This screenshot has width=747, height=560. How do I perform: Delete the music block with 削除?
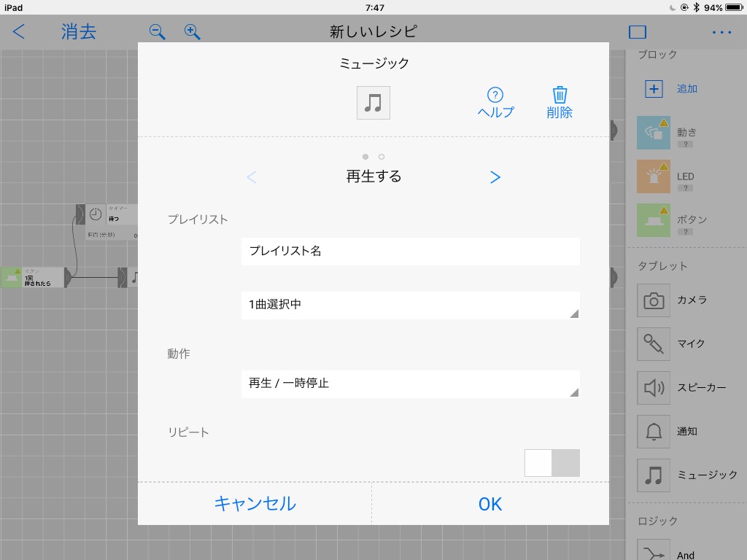coord(560,103)
